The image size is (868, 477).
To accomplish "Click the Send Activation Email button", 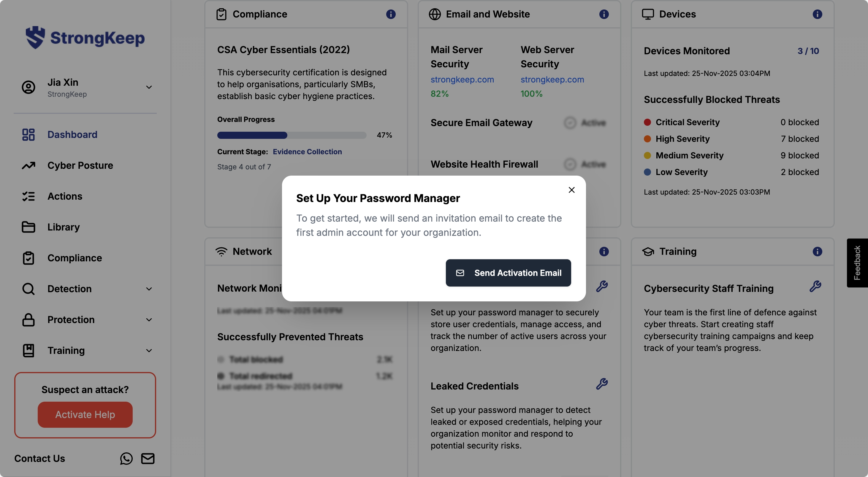I will click(508, 273).
